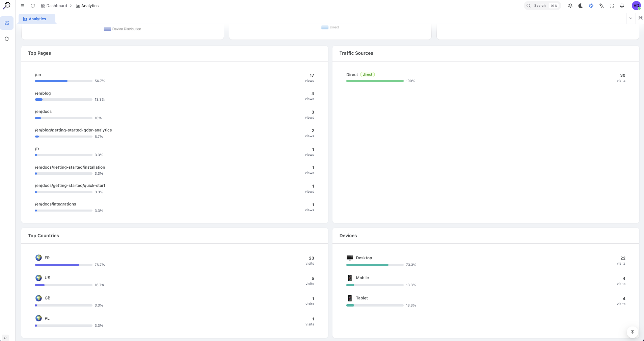Open the AD user avatar menu

tap(636, 5)
